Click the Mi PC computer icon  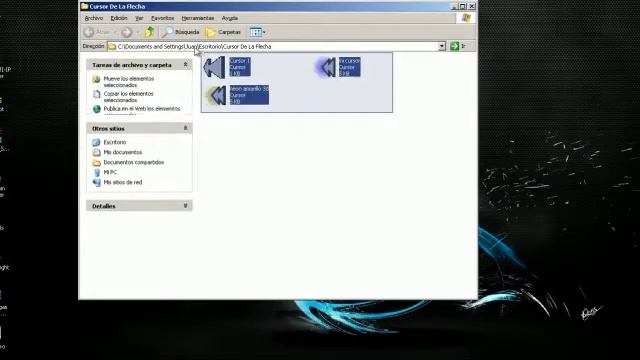(97, 172)
